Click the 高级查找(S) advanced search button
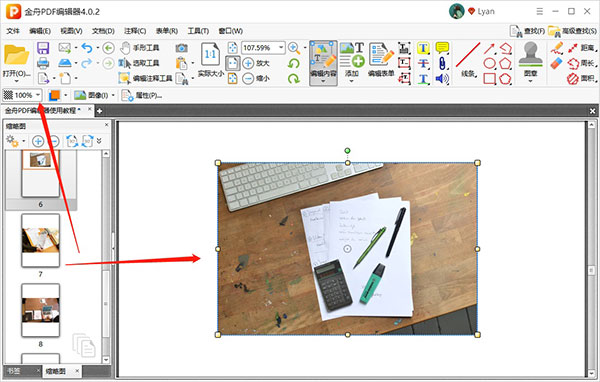 pyautogui.click(x=572, y=31)
